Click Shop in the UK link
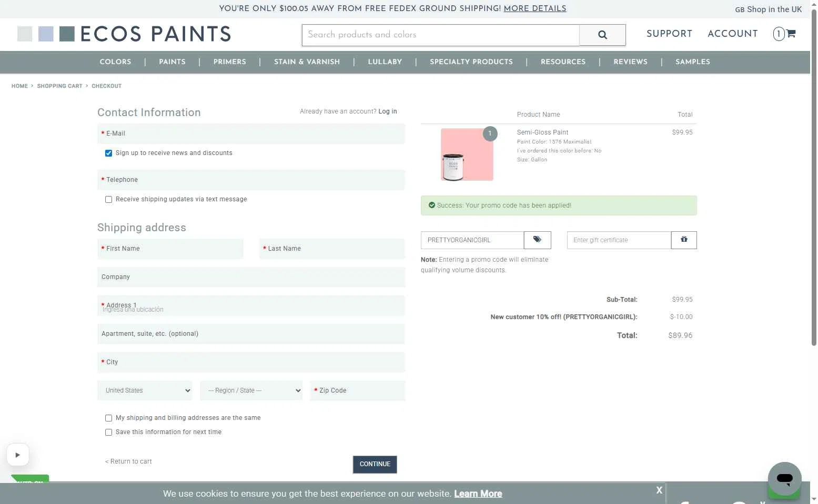Viewport: 818px width, 504px height. [x=768, y=9]
